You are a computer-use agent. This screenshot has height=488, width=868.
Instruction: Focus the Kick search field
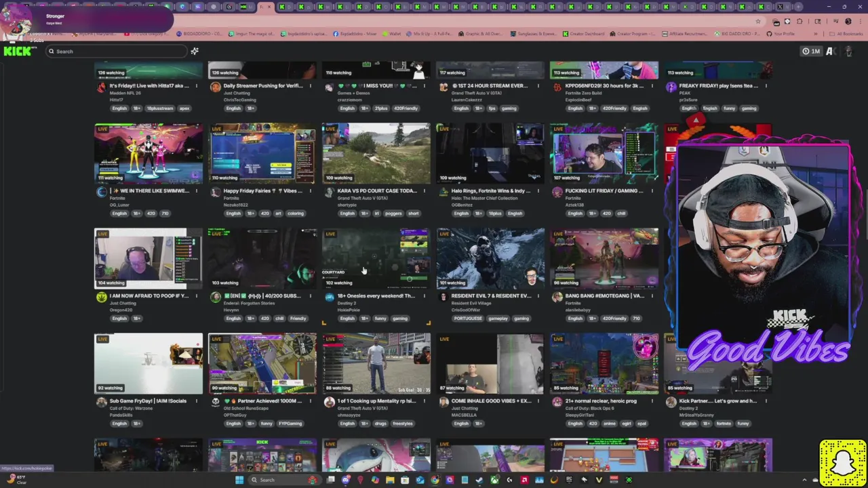[x=115, y=52]
